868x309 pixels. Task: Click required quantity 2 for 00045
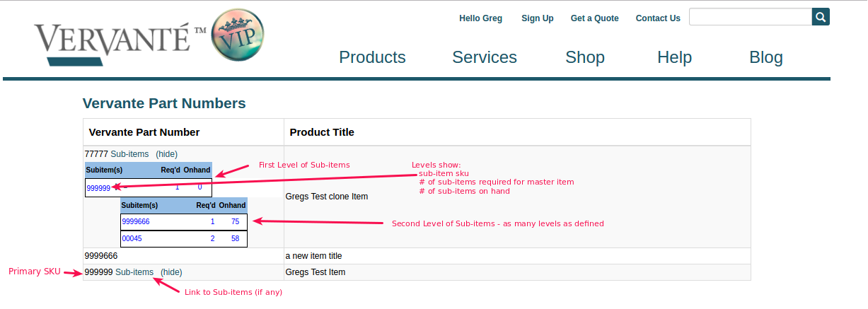pyautogui.click(x=212, y=239)
